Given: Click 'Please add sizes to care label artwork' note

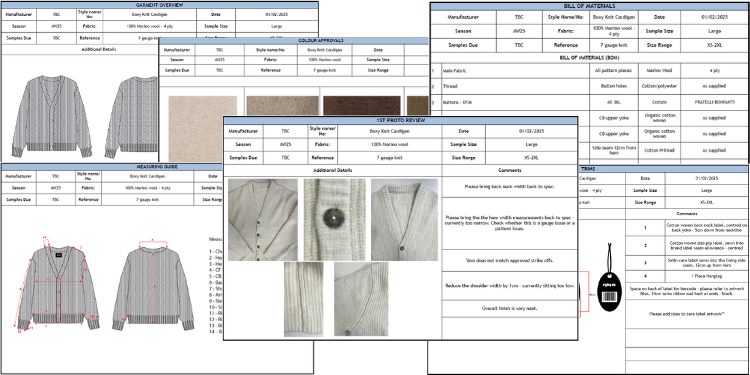Looking at the screenshot, I should tap(687, 314).
